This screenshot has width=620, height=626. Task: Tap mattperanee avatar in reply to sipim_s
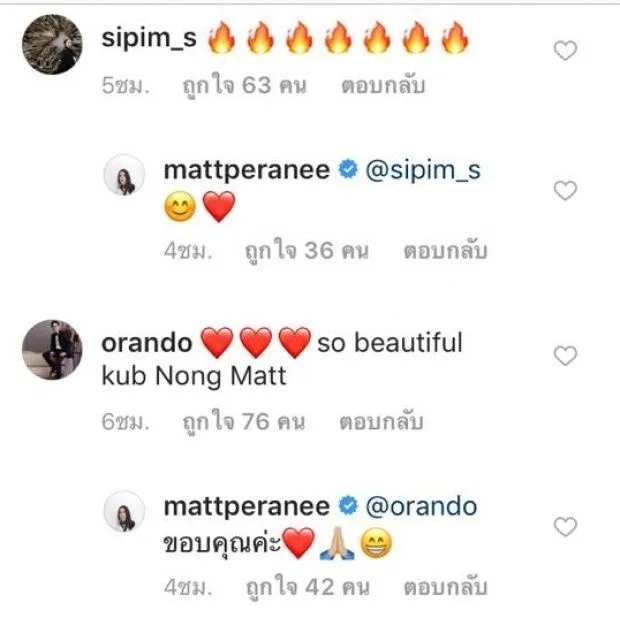(124, 175)
